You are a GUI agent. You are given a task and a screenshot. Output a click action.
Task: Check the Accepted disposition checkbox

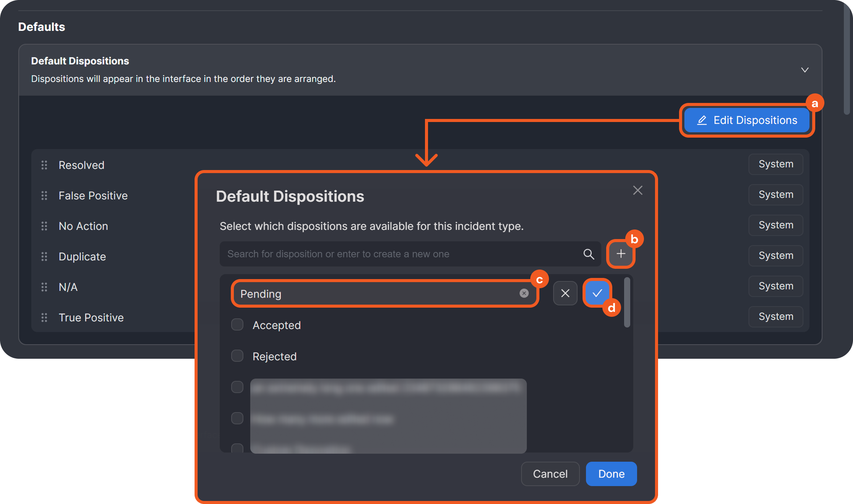point(237,325)
